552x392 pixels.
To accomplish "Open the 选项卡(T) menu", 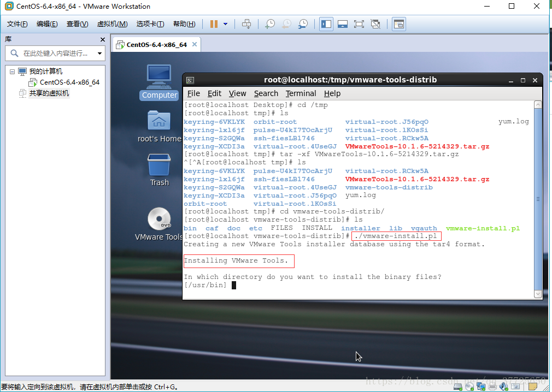I will (150, 24).
